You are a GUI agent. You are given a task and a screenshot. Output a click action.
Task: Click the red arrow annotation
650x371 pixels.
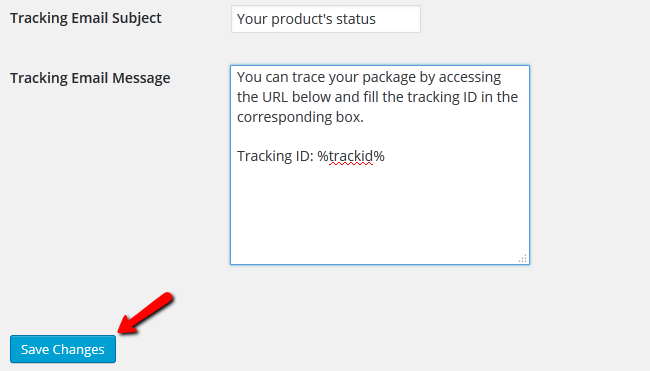tap(146, 313)
